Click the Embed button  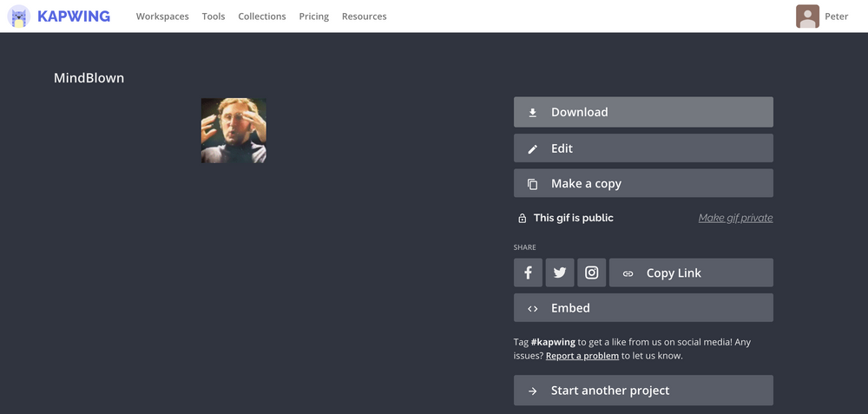pos(643,308)
